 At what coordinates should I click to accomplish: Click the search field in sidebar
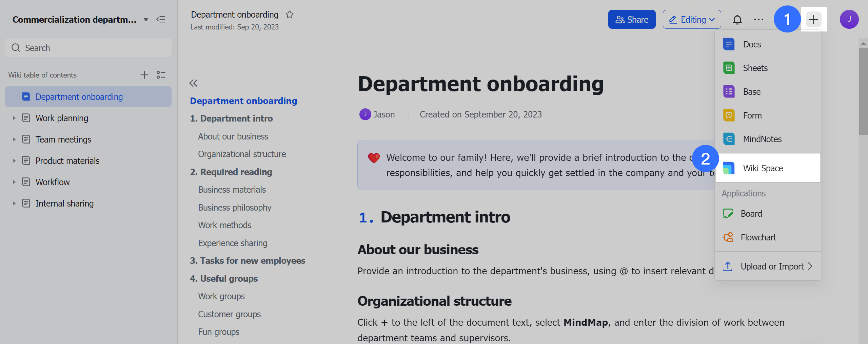point(88,48)
